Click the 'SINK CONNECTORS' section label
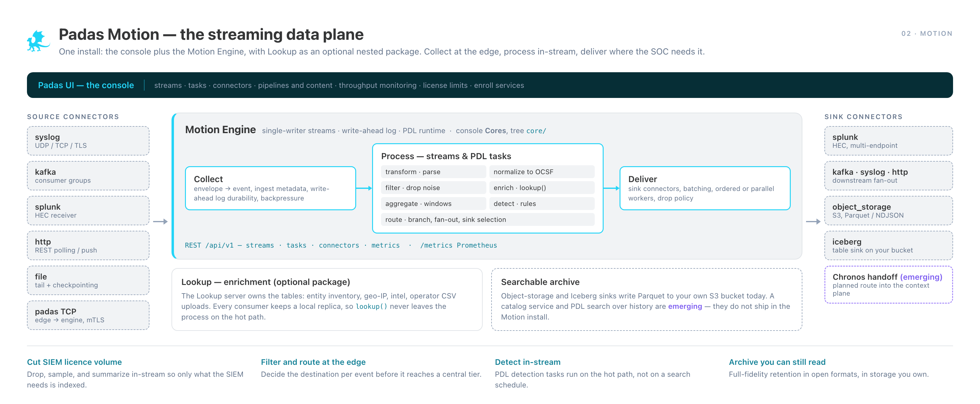The height and width of the screenshot is (404, 980). pos(864,117)
